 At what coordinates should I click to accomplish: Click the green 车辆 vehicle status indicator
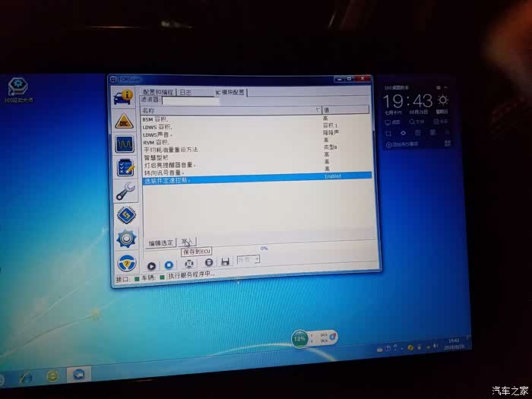162,277
